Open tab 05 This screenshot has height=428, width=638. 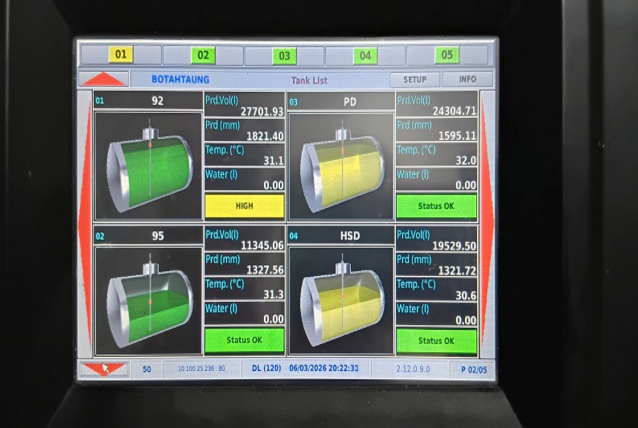point(446,55)
